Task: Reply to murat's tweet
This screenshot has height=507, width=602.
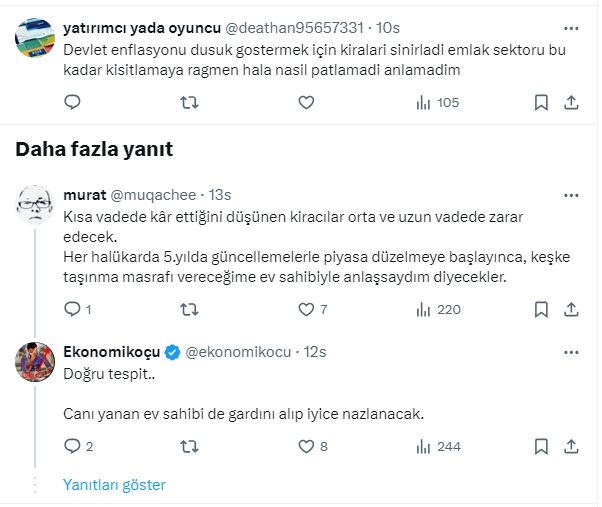Action: pyautogui.click(x=72, y=310)
